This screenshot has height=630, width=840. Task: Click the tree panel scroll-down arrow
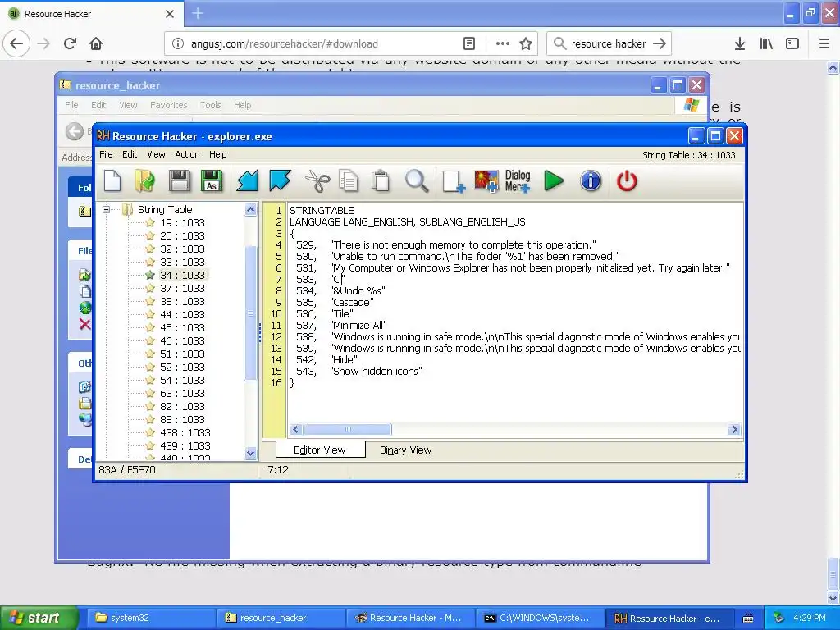(x=251, y=453)
